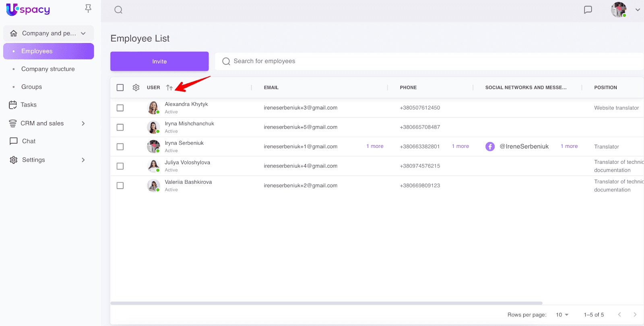644x326 pixels.
Task: Open the global search magnifier icon
Action: click(x=118, y=10)
